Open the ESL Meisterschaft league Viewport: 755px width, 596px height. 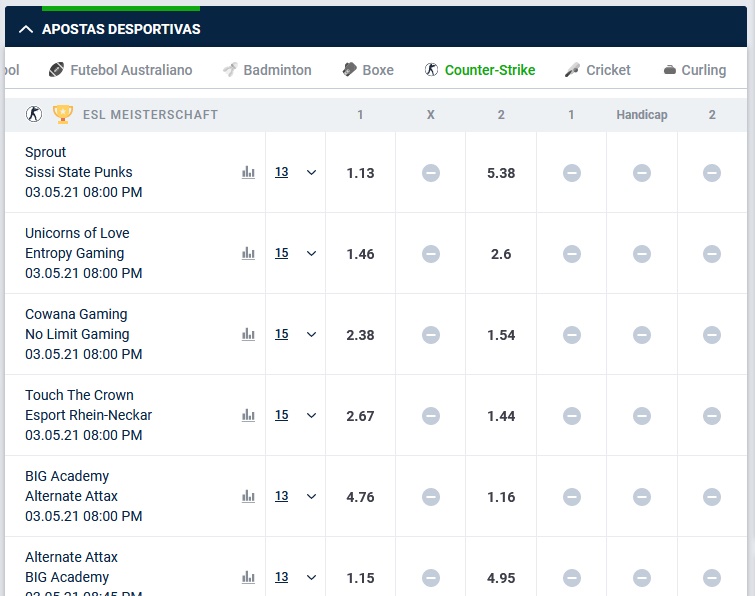(150, 115)
